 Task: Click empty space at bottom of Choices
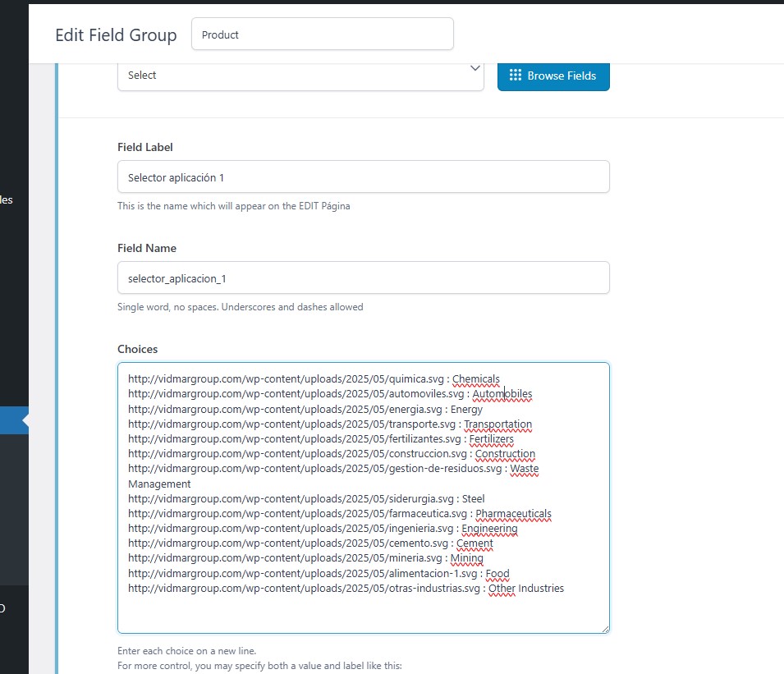[364, 614]
